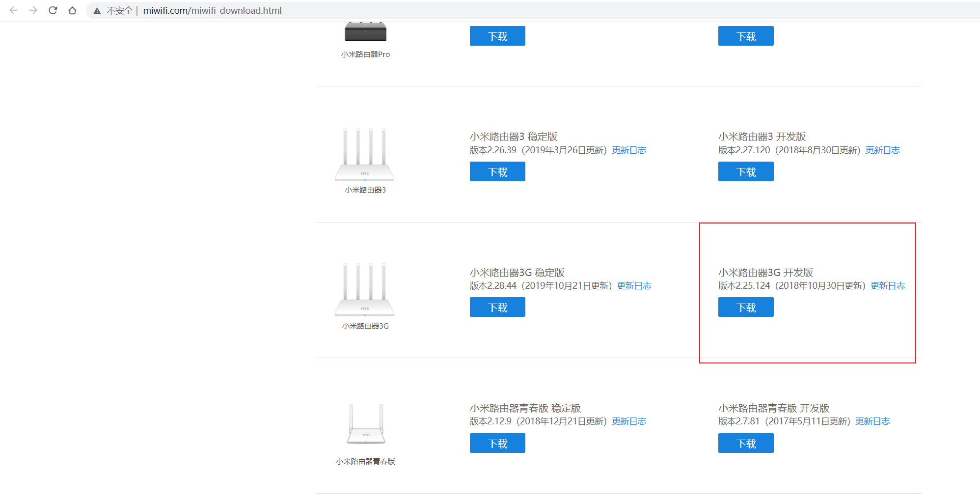Click the 小米路由器3 product image
This screenshot has width=980, height=501.
(365, 154)
